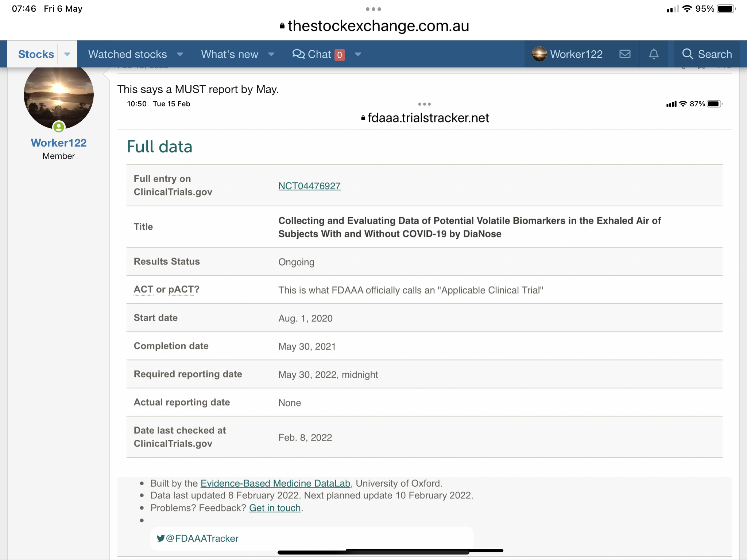
Task: Click the 'Feb. 8, 2022' last checked value
Action: point(305,437)
